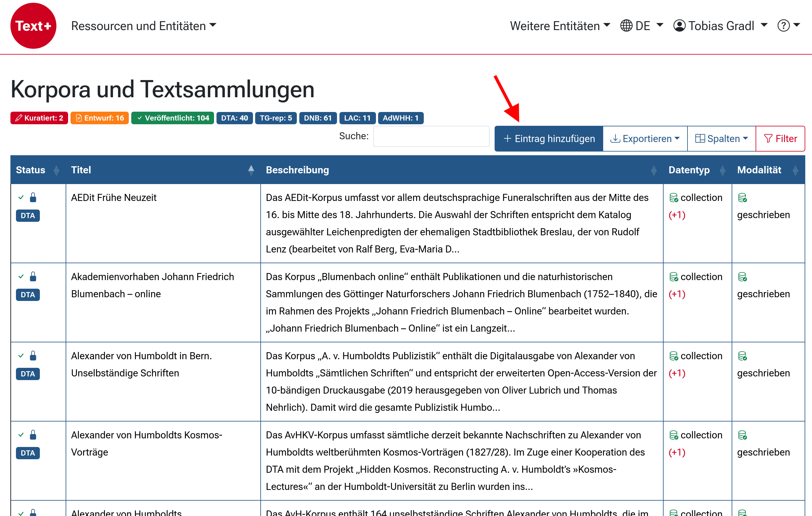Click the Korpora und Textsammlungen heading
Image resolution: width=812 pixels, height=516 pixels.
(163, 89)
